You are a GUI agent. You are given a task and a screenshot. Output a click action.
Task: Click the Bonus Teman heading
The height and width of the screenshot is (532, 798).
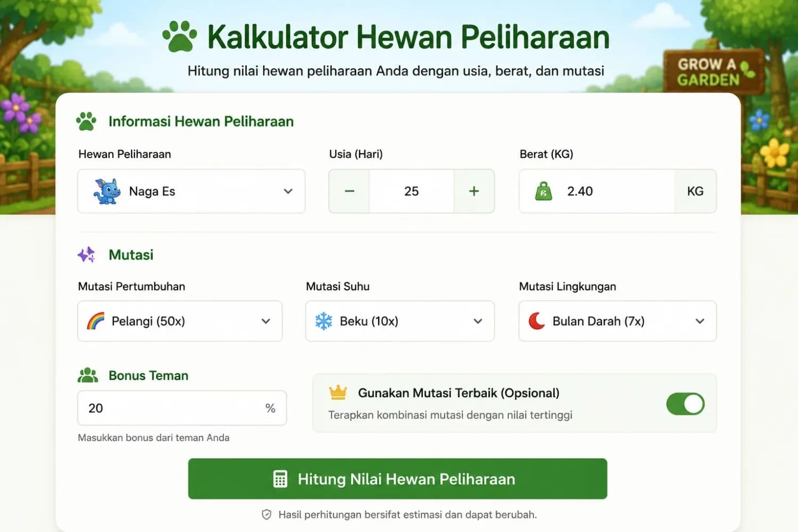[148, 376]
